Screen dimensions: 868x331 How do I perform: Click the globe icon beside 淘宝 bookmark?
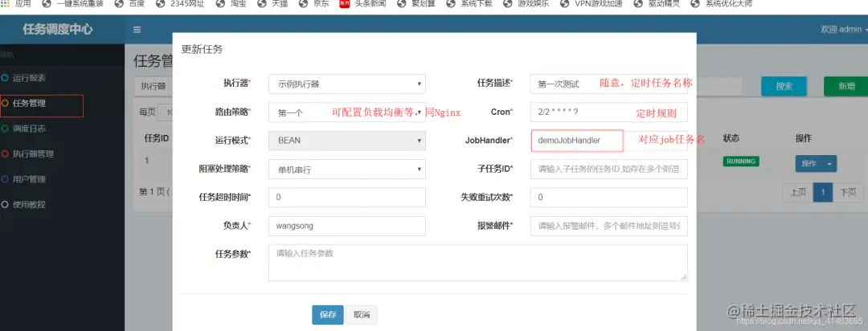tap(219, 3)
